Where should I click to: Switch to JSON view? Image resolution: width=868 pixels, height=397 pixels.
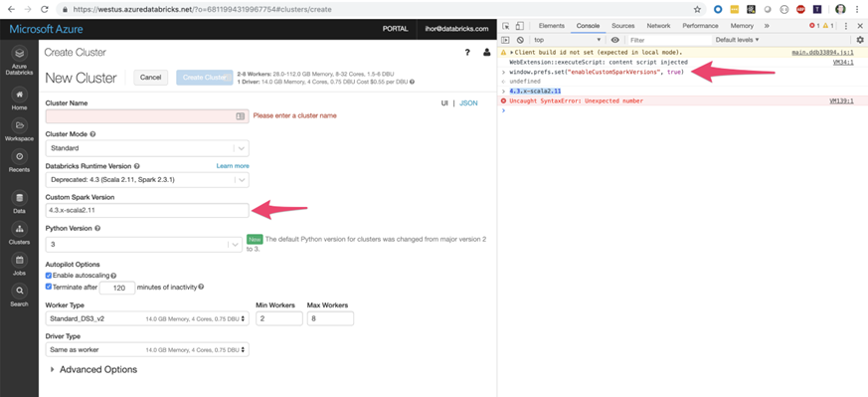pyautogui.click(x=468, y=103)
